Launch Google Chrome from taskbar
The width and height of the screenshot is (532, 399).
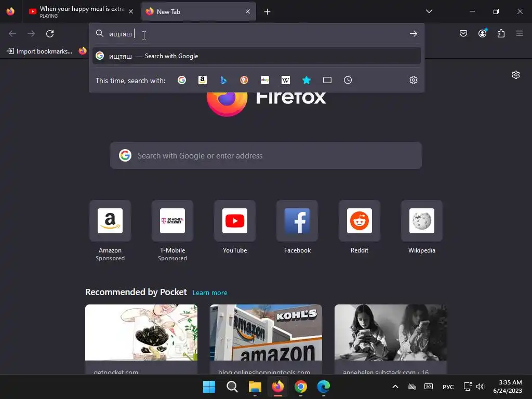coord(301,387)
